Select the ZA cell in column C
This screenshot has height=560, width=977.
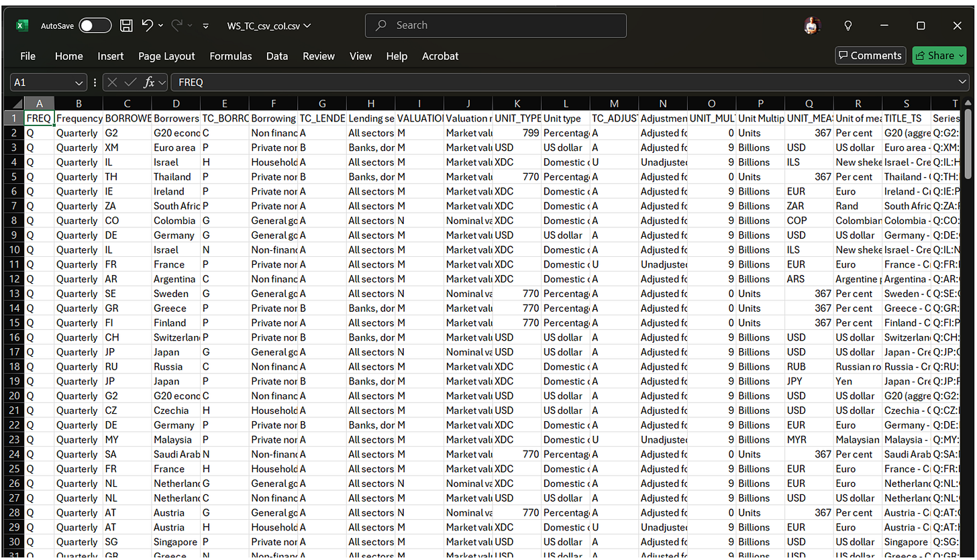click(x=127, y=206)
